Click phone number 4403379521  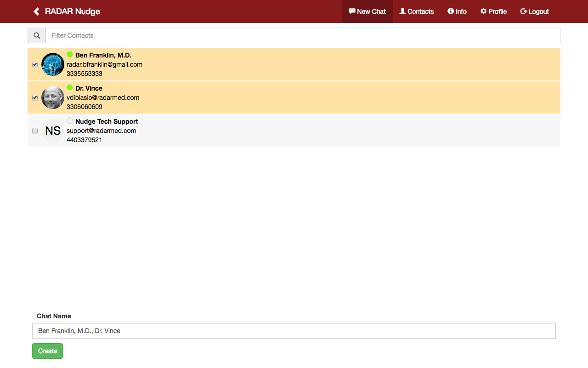[x=85, y=140]
